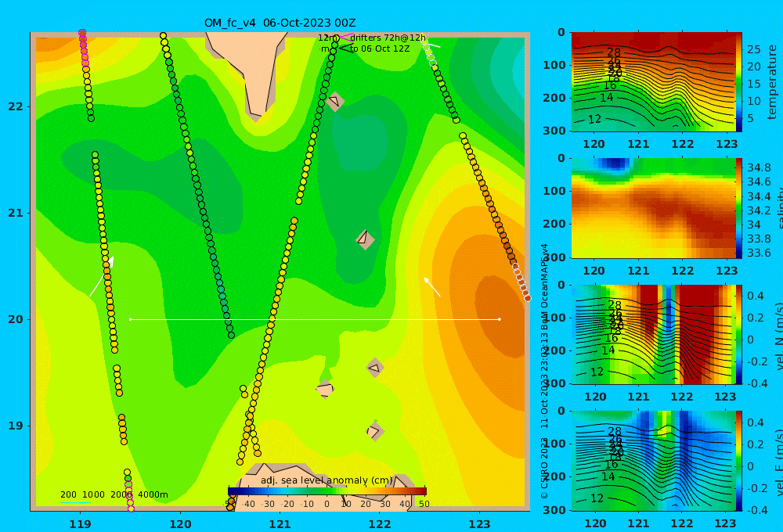This screenshot has width=783, height=532.
Task: Click main map longitude label 121
Action: point(280,524)
